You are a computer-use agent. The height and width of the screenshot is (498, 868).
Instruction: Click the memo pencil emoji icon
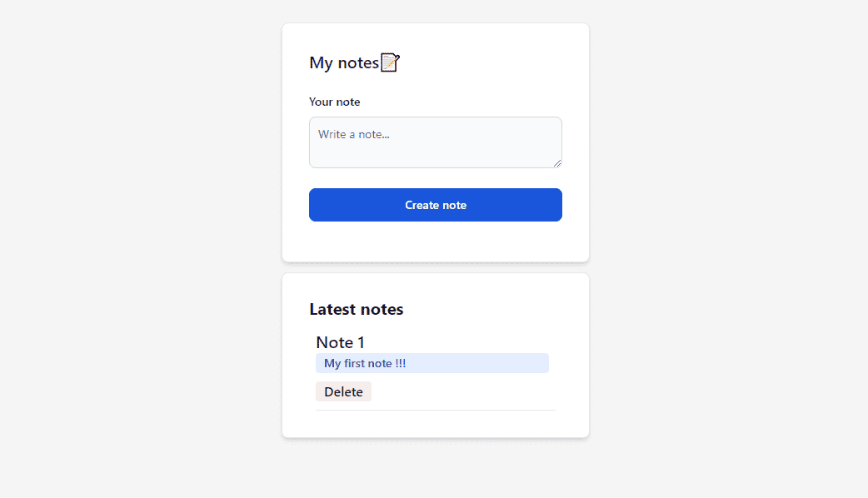(x=391, y=62)
